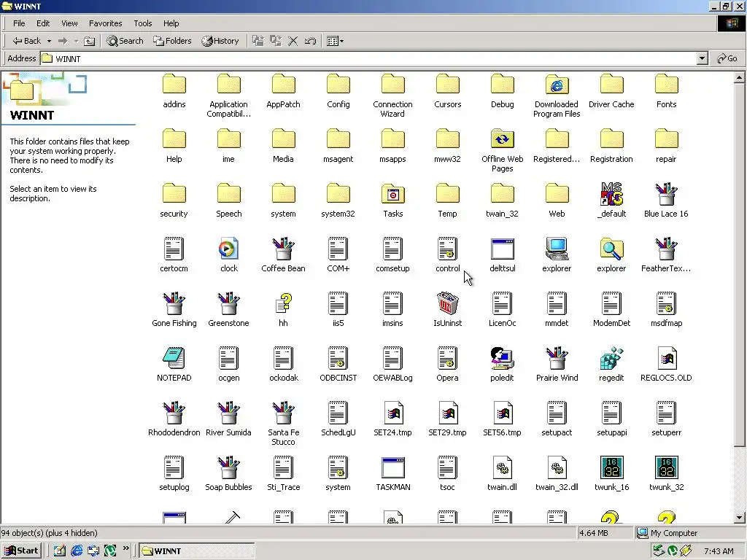Expand hidden Quick Launch icons chevron
The image size is (747, 560).
125,548
